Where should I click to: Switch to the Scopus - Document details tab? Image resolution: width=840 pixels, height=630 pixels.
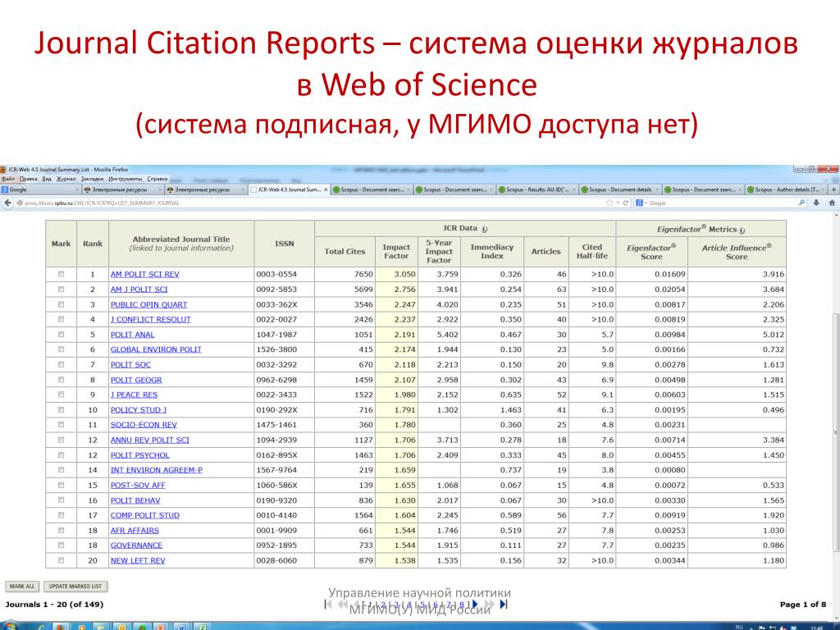point(620,189)
